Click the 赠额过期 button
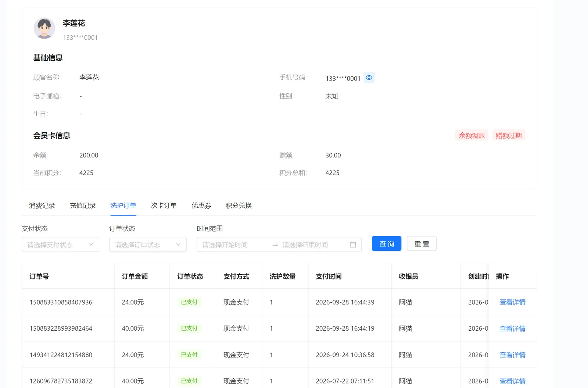 pos(509,135)
